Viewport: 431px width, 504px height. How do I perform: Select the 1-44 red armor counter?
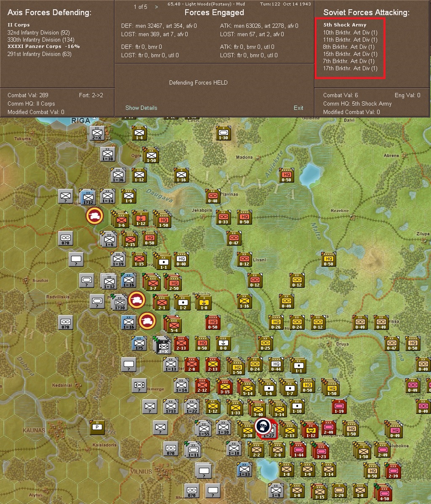point(298,450)
